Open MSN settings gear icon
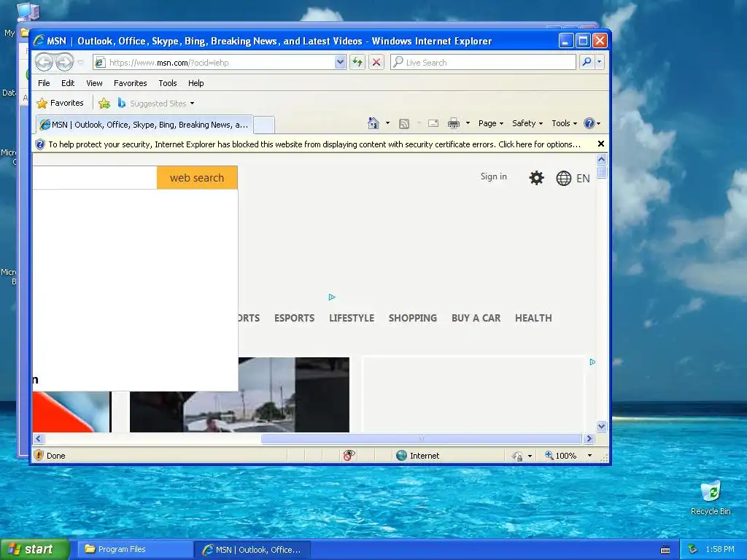 (x=536, y=178)
